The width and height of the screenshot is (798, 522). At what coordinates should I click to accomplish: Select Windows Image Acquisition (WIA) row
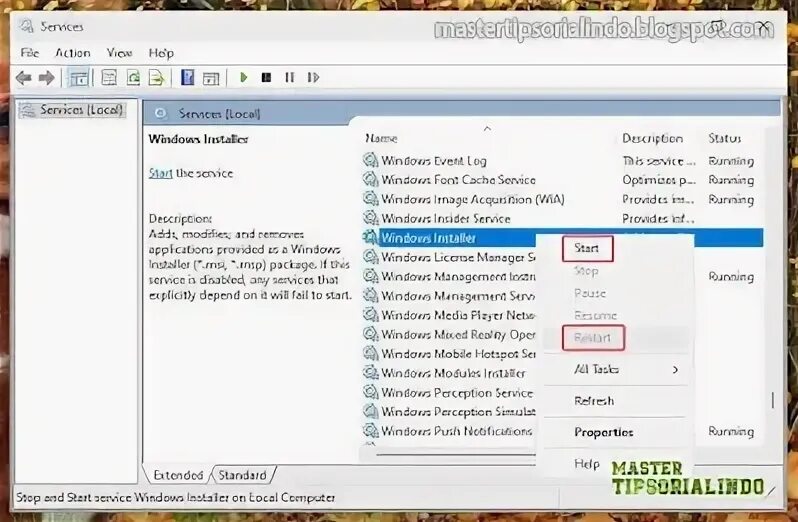point(562,199)
